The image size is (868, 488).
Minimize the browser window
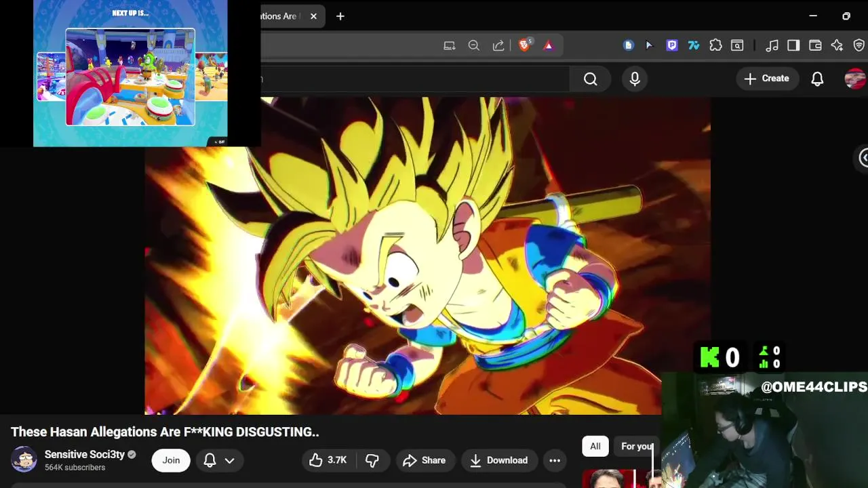[x=813, y=16]
